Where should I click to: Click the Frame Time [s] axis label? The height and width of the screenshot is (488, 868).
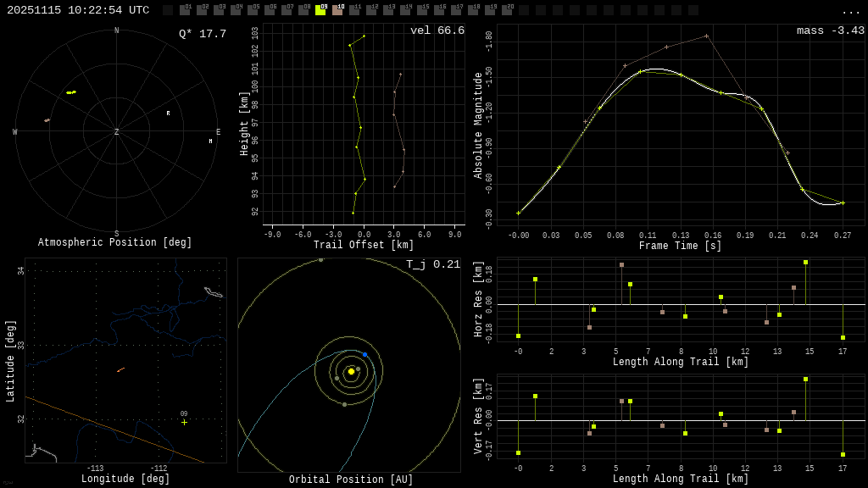point(681,246)
